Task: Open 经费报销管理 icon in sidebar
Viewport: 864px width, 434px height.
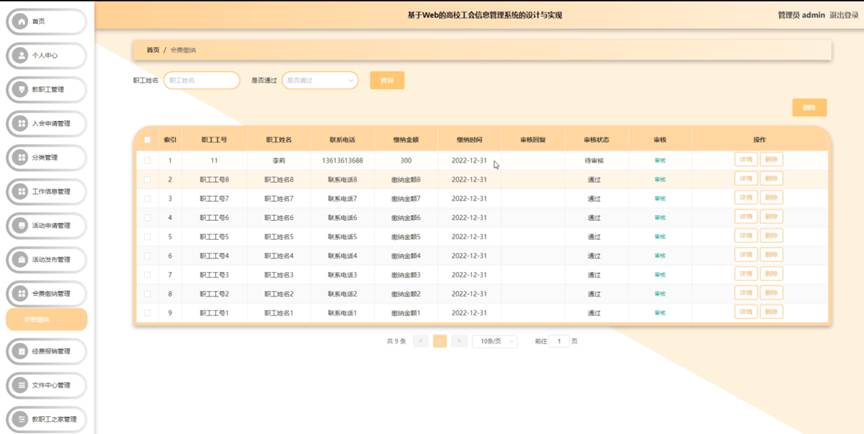Action: point(20,351)
